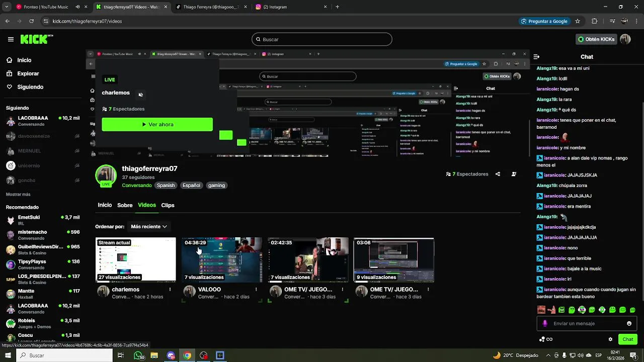644x362 pixels.
Task: Reload the page
Action: coord(31,21)
